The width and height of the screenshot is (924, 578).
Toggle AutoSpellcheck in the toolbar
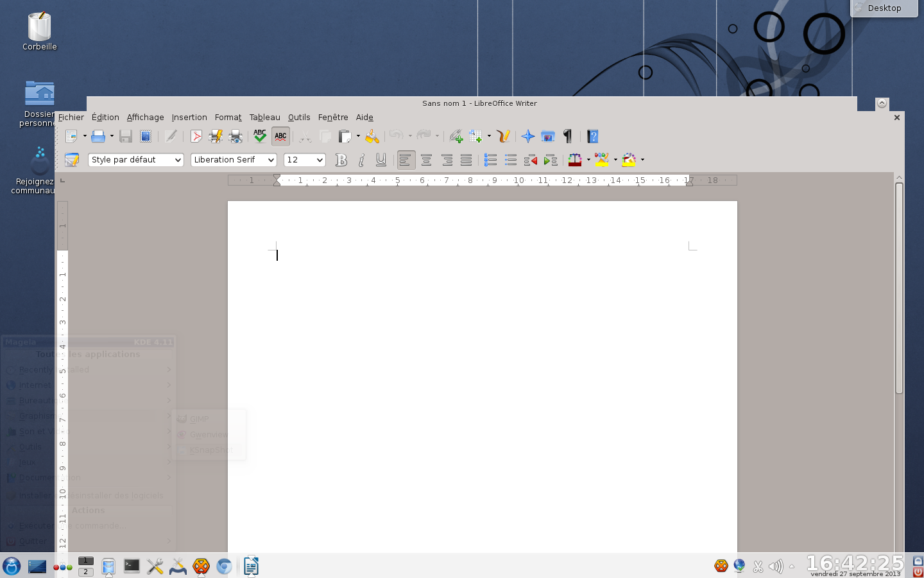280,136
